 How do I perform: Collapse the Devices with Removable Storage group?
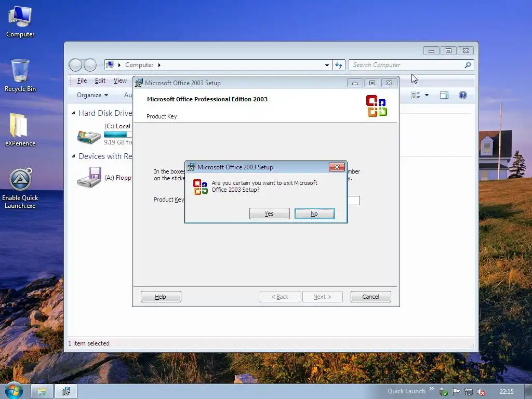click(x=73, y=156)
